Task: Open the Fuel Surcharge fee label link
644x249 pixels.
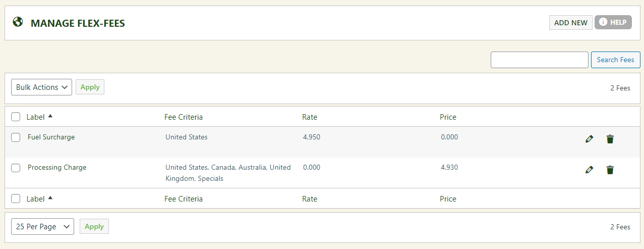Action: [x=51, y=137]
